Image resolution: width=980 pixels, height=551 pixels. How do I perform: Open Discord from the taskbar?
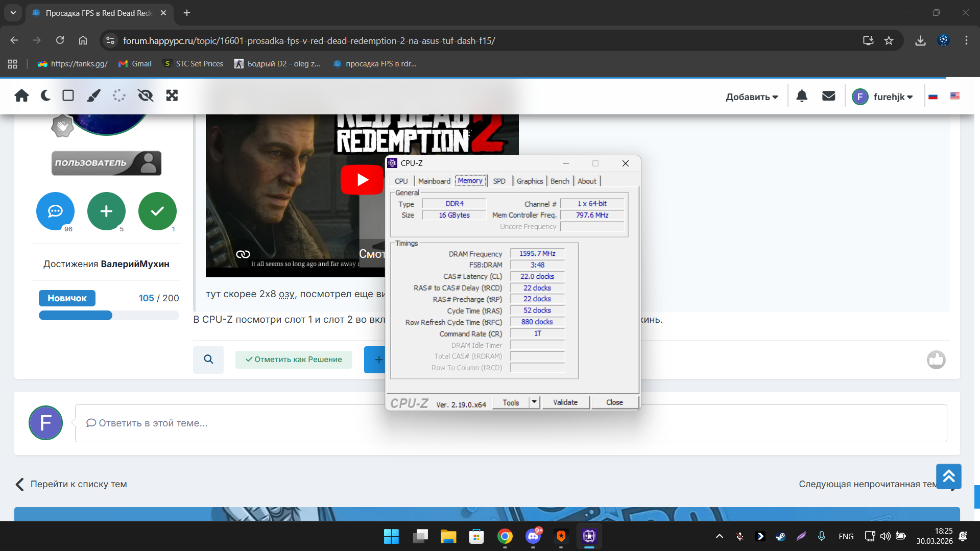point(533,536)
